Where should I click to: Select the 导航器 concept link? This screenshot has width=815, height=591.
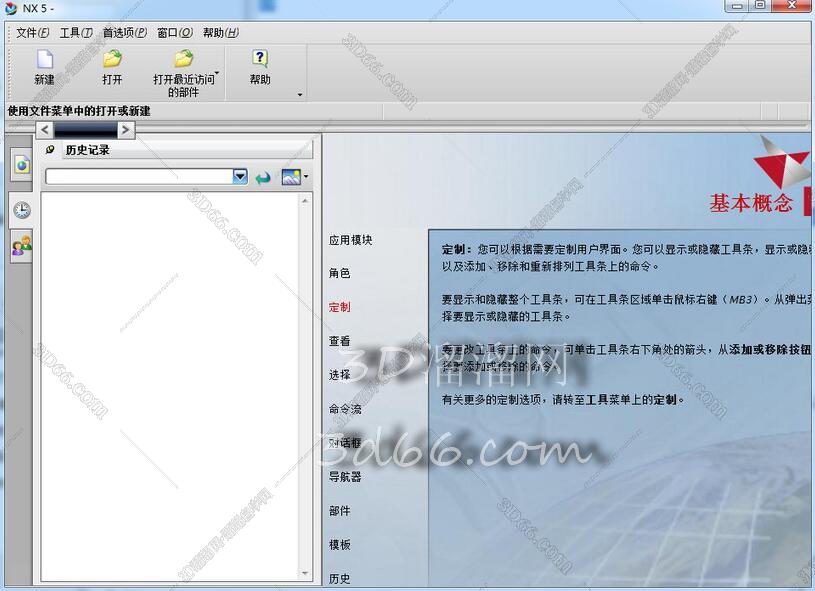point(345,477)
